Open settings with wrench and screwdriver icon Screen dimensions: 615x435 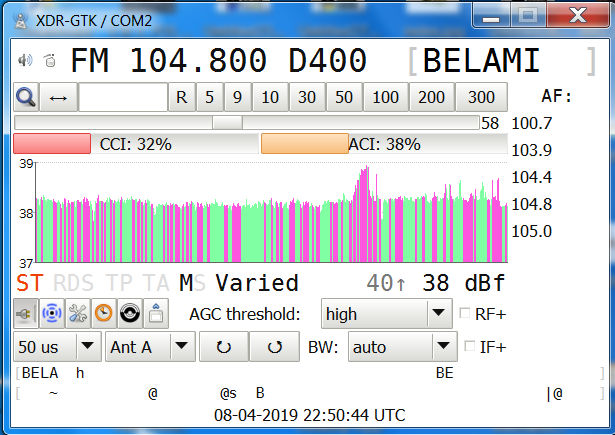78,314
